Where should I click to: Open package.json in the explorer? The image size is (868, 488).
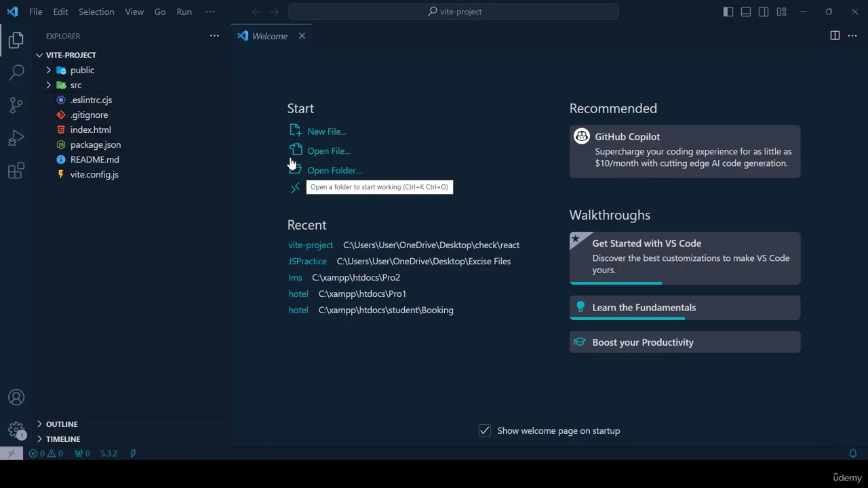[x=96, y=144]
